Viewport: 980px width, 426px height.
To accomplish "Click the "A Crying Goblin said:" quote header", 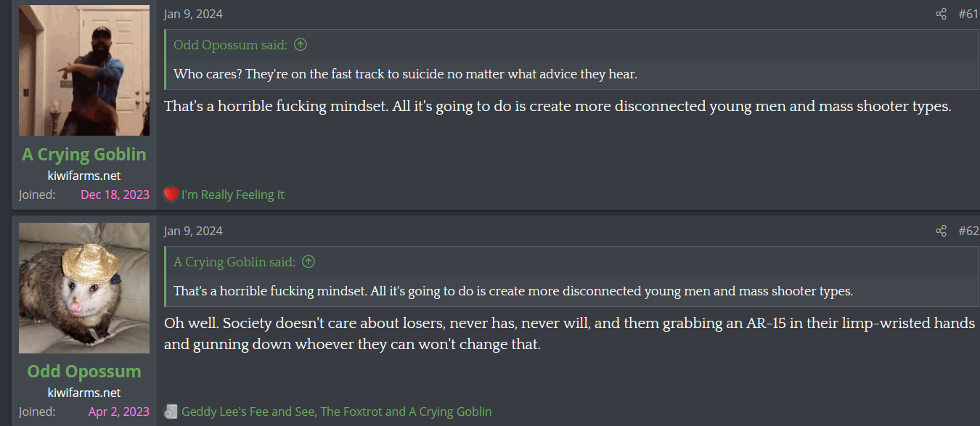I will coord(234,262).
